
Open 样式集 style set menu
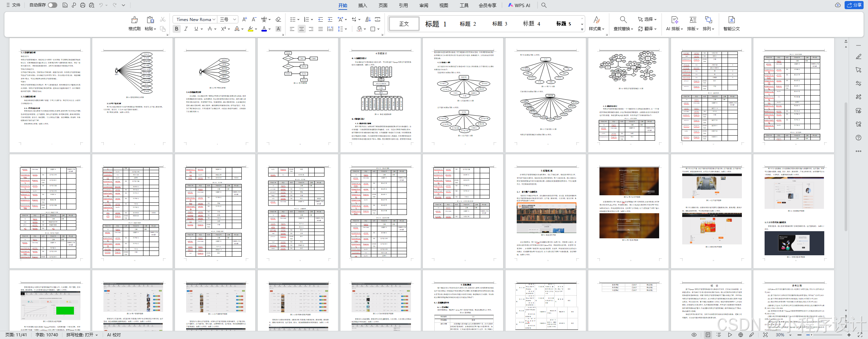pyautogui.click(x=597, y=23)
